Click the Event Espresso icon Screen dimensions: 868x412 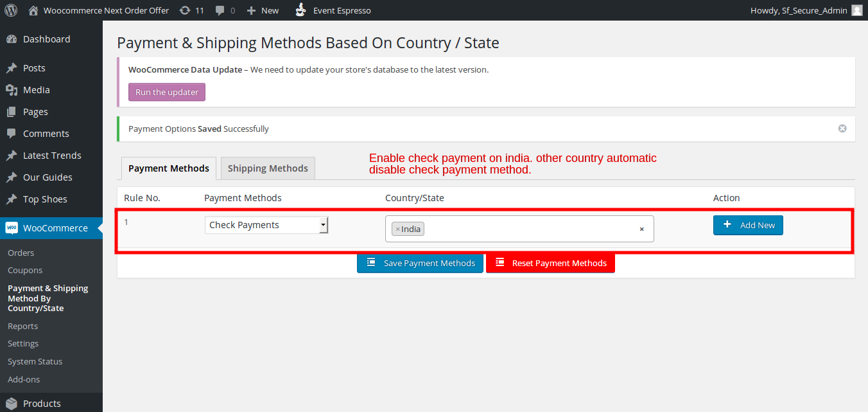pos(300,10)
